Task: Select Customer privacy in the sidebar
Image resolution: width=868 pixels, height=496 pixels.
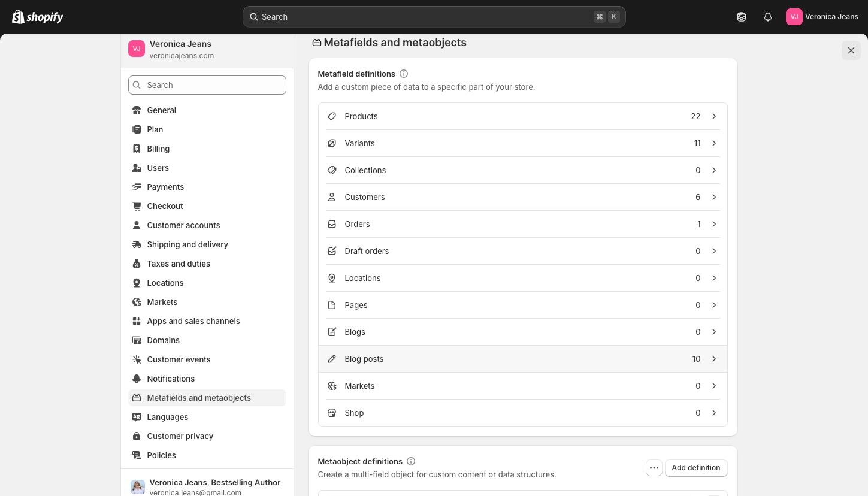Action: 180,436
